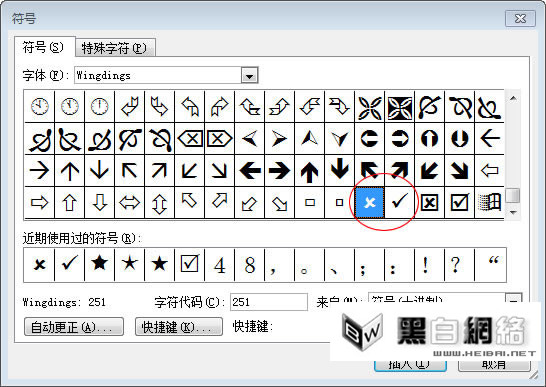This screenshot has width=546, height=387.
Task: Select the circled left arrow symbol
Action: click(370, 138)
